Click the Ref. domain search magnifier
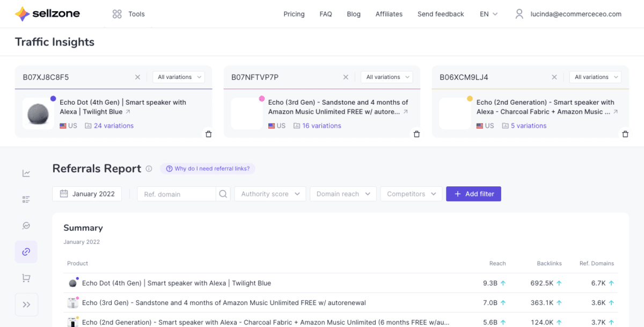The width and height of the screenshot is (644, 327). 223,194
